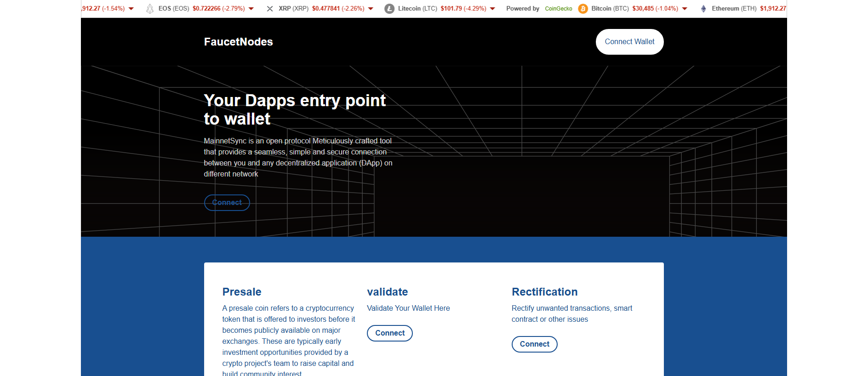Click the Rectification heading
The width and height of the screenshot is (868, 376).
544,292
